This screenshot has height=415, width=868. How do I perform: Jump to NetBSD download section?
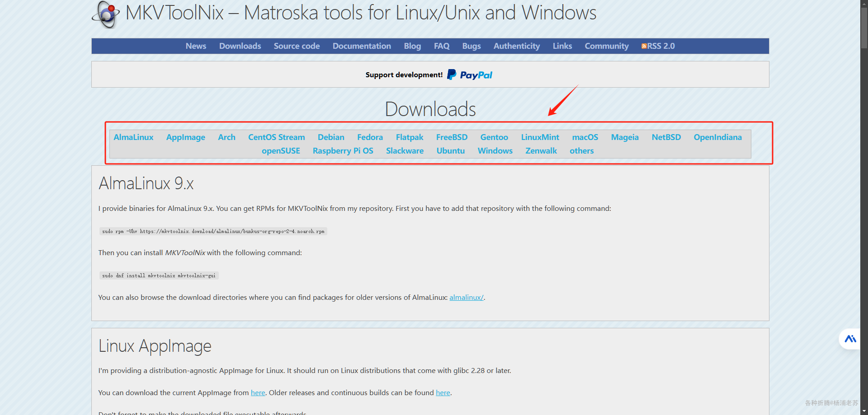666,137
